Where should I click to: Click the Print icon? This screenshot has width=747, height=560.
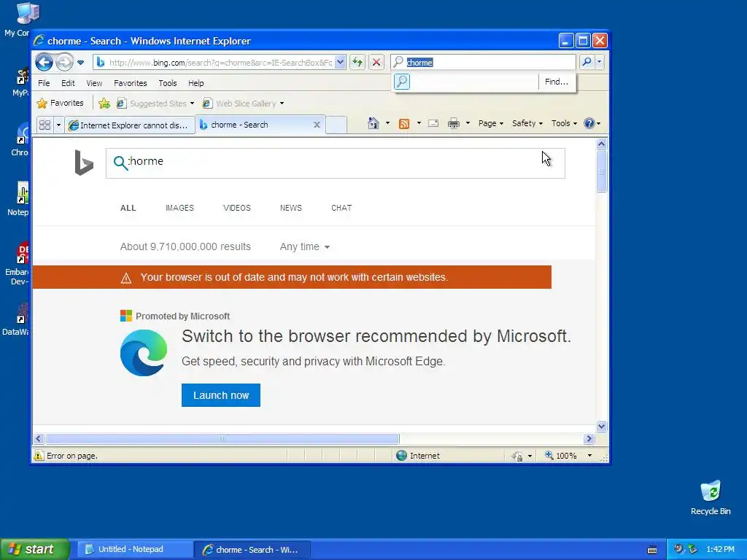tap(454, 124)
